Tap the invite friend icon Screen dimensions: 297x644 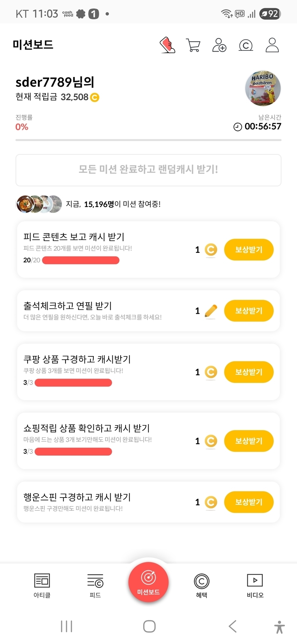[x=219, y=45]
